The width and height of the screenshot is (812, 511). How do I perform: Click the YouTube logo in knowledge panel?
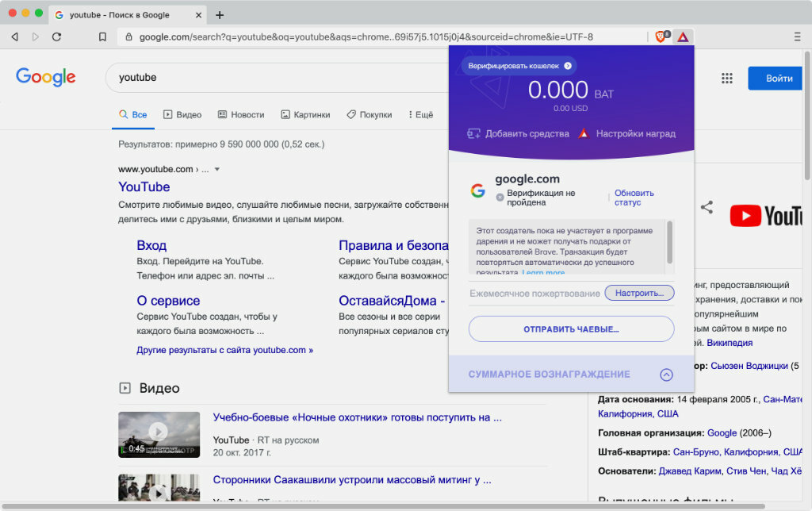pos(765,216)
